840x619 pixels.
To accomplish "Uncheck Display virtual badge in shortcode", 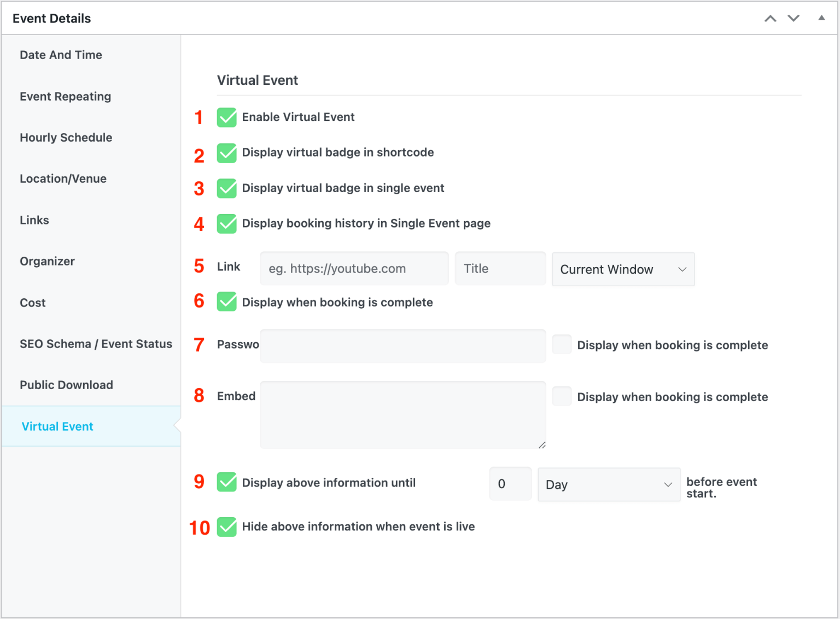I will click(226, 153).
